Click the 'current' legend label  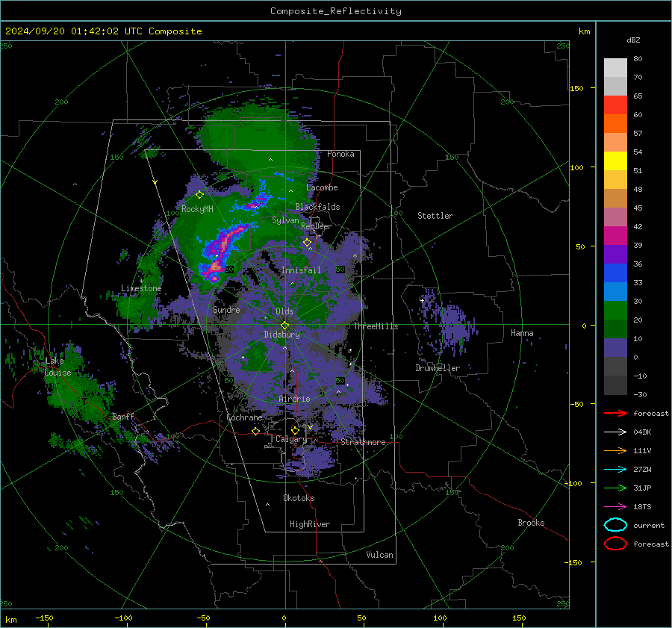pos(649,525)
